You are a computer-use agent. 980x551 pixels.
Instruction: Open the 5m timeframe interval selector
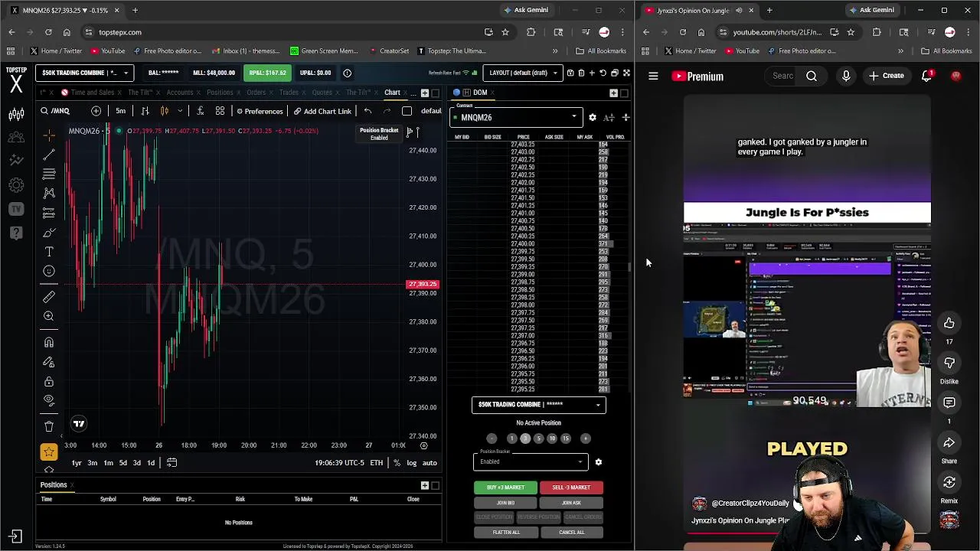120,111
